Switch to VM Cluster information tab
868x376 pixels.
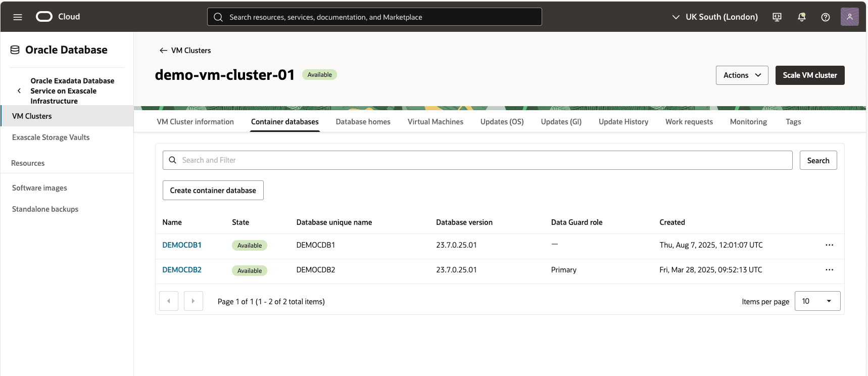click(196, 122)
